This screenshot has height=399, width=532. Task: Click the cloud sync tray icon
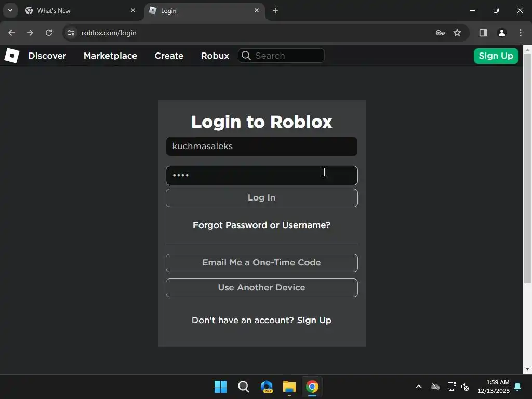[435, 387]
